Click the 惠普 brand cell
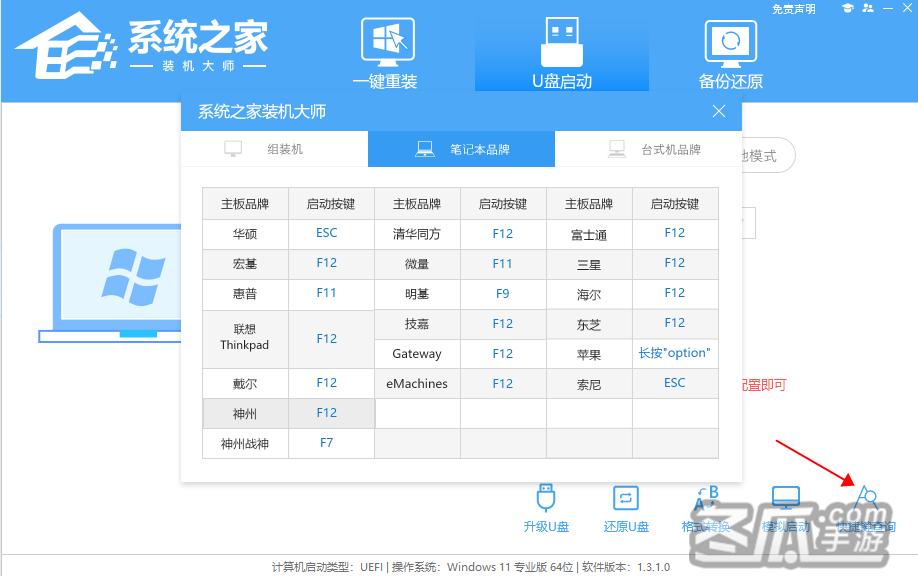 [x=245, y=294]
